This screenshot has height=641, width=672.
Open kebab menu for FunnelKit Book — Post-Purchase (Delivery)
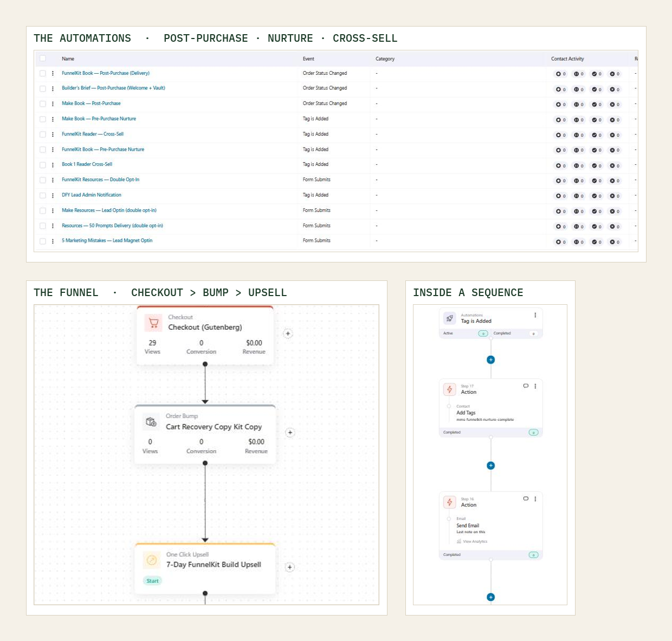(53, 73)
